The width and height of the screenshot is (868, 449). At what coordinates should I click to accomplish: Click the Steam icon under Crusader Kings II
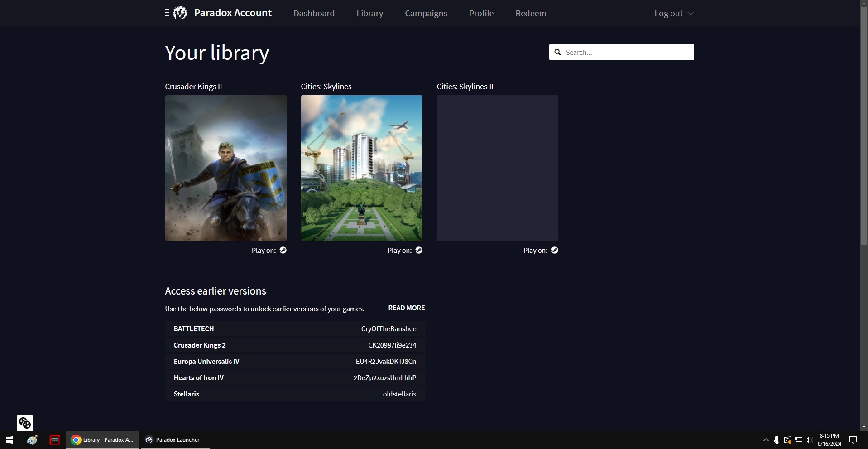point(283,250)
